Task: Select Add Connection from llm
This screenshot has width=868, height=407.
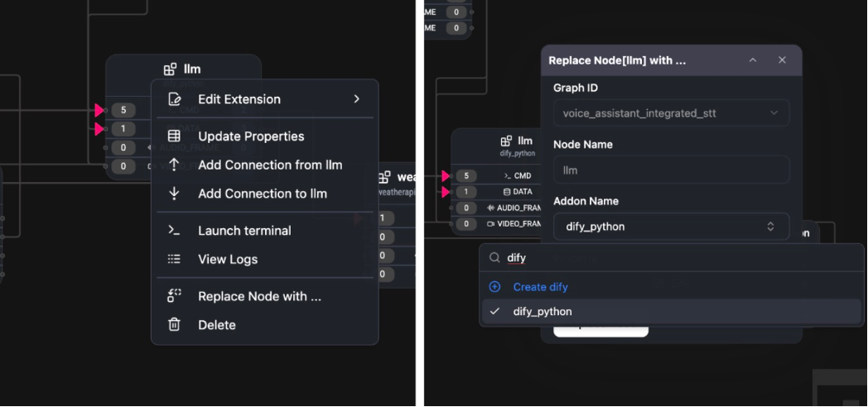Action: 264,165
